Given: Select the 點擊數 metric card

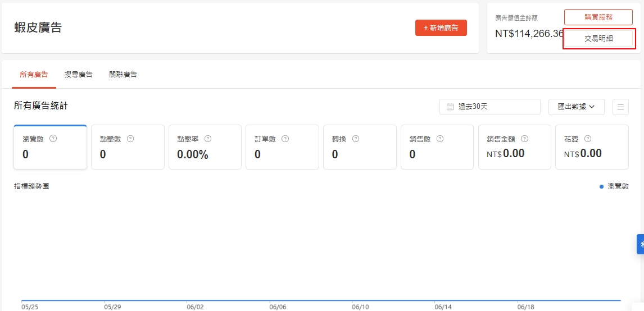Looking at the screenshot, I should click(128, 147).
